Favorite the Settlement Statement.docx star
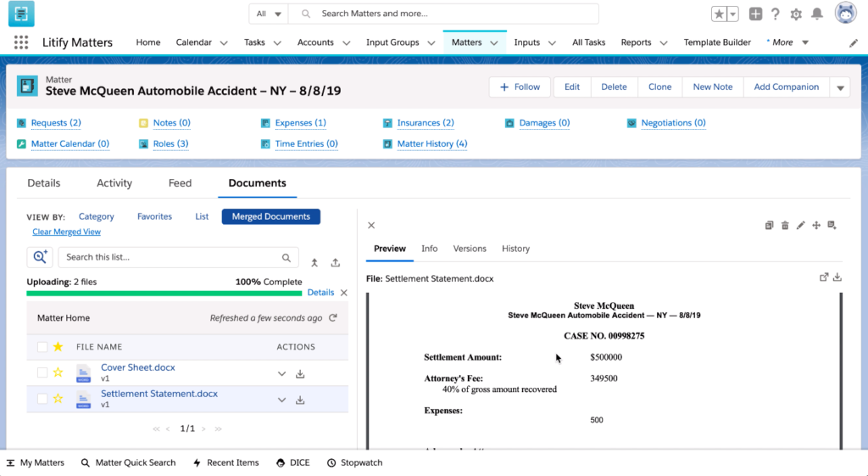This screenshot has width=868, height=476. [x=58, y=399]
